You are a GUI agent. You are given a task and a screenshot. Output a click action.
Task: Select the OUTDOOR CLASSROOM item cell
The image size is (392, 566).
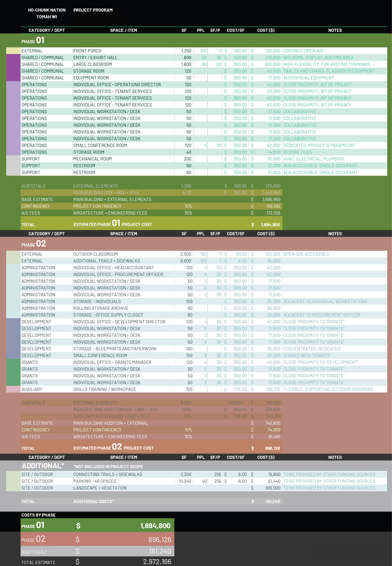pos(95,254)
